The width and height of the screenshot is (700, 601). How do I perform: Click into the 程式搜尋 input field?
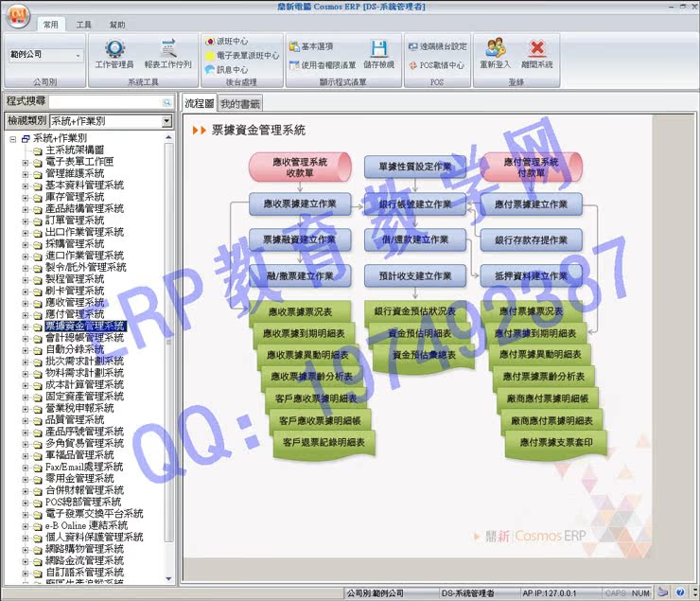pos(105,102)
